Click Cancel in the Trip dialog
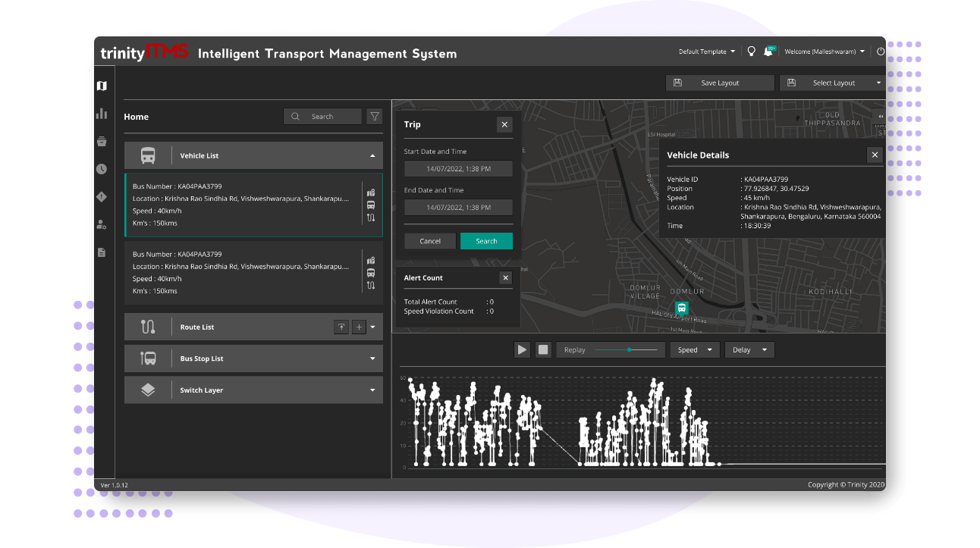This screenshot has height=548, width=980. (430, 241)
